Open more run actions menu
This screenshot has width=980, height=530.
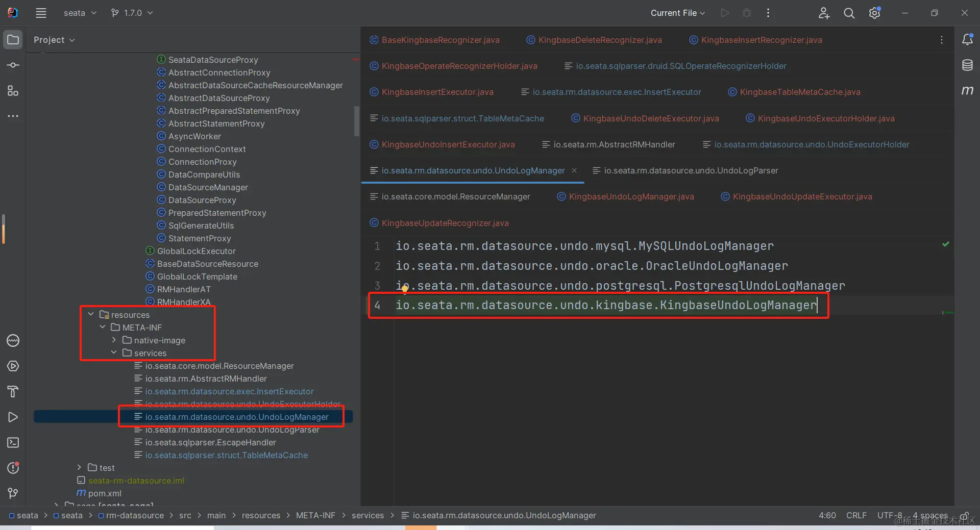(768, 13)
